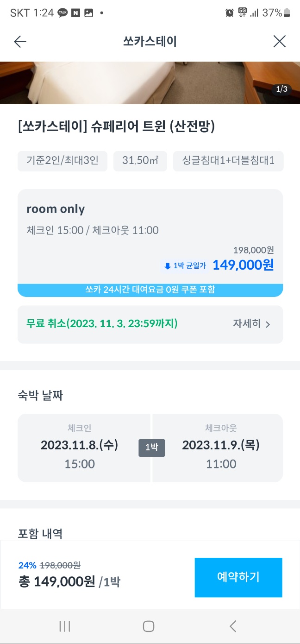300x644 pixels.
Task: Open recent apps with the recents key
Action: pyautogui.click(x=64, y=626)
